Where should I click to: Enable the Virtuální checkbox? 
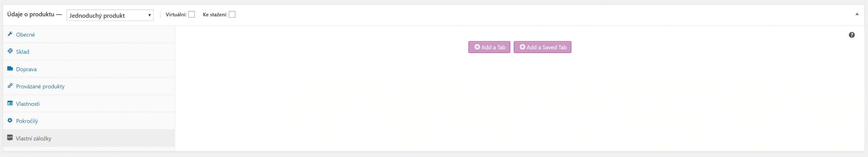click(x=192, y=15)
